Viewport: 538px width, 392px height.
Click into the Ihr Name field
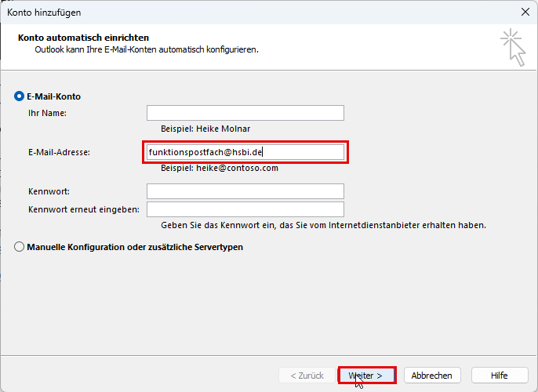tap(245, 113)
